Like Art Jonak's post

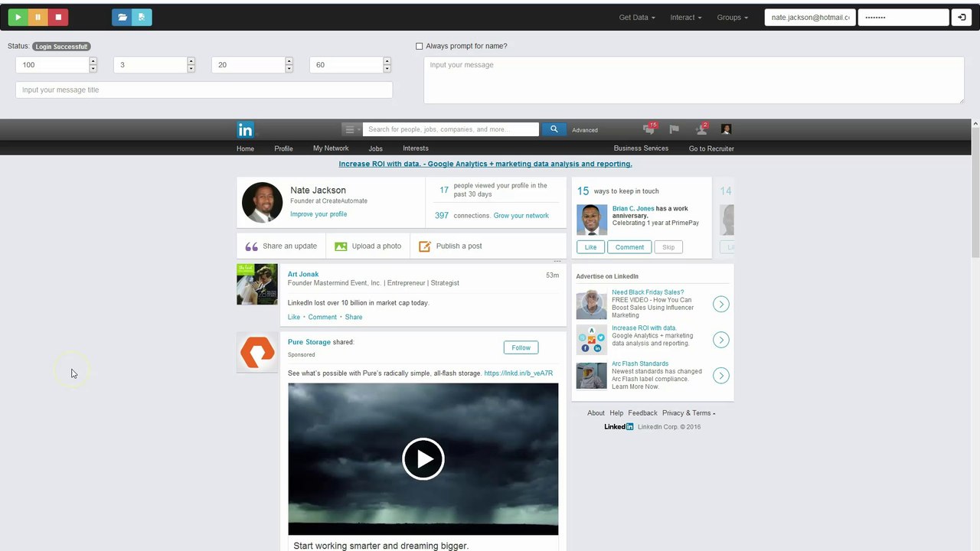(294, 317)
